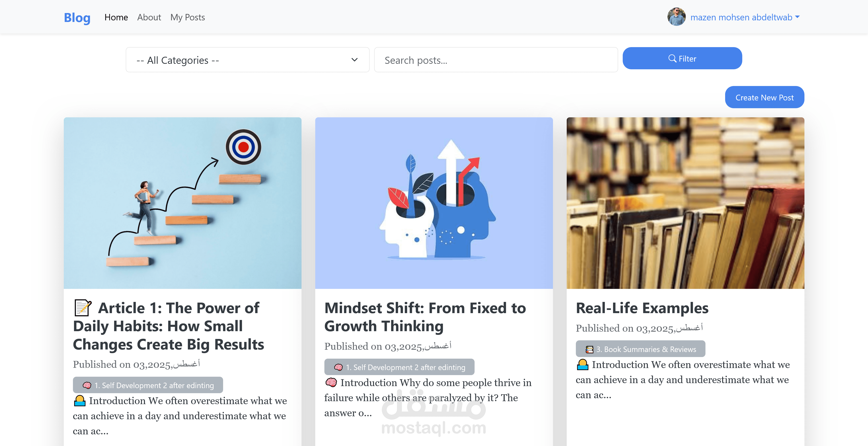The height and width of the screenshot is (446, 868).
Task: Go to the About page
Action: pyautogui.click(x=149, y=17)
